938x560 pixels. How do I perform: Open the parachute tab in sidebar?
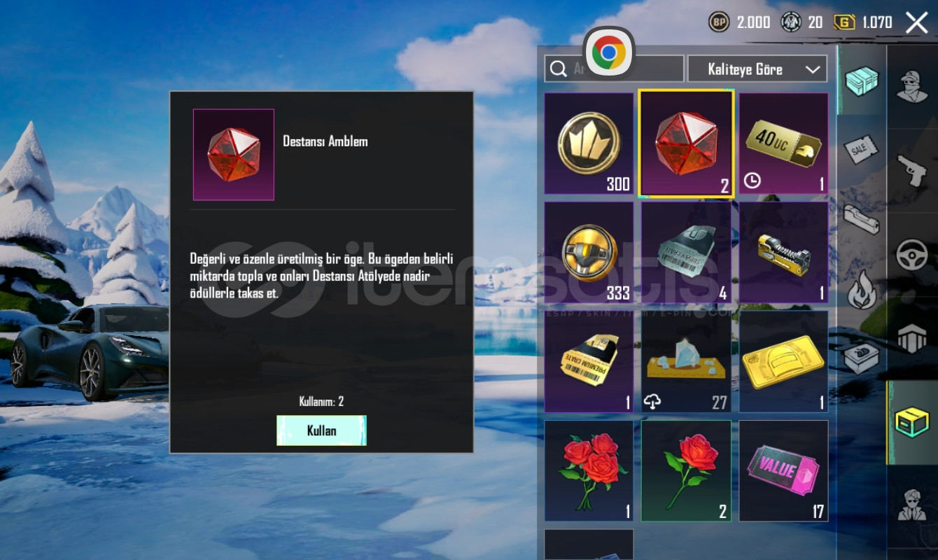click(x=912, y=338)
